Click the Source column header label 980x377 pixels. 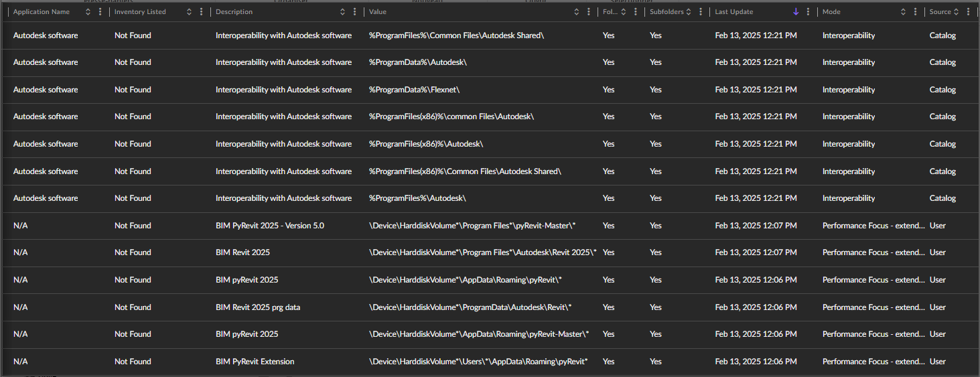coord(940,12)
